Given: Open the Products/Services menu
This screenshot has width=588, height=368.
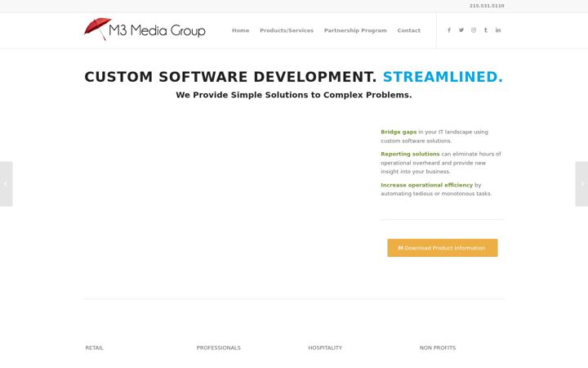Looking at the screenshot, I should click(287, 30).
